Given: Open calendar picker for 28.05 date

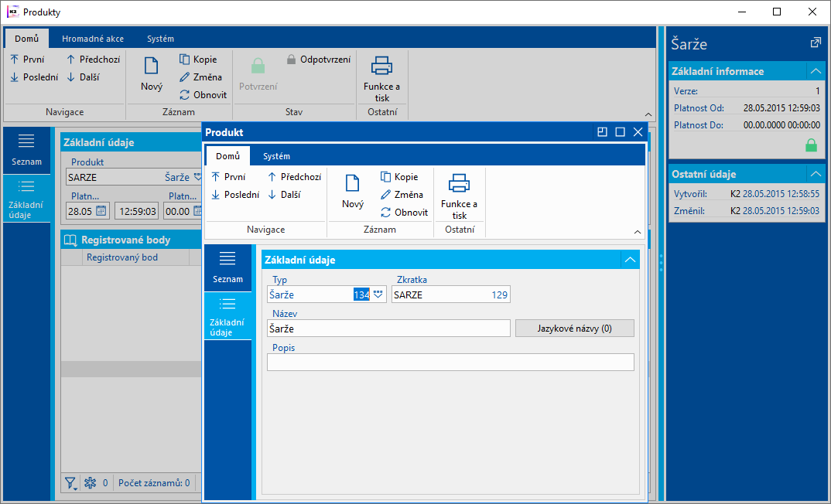Looking at the screenshot, I should pyautogui.click(x=101, y=211).
